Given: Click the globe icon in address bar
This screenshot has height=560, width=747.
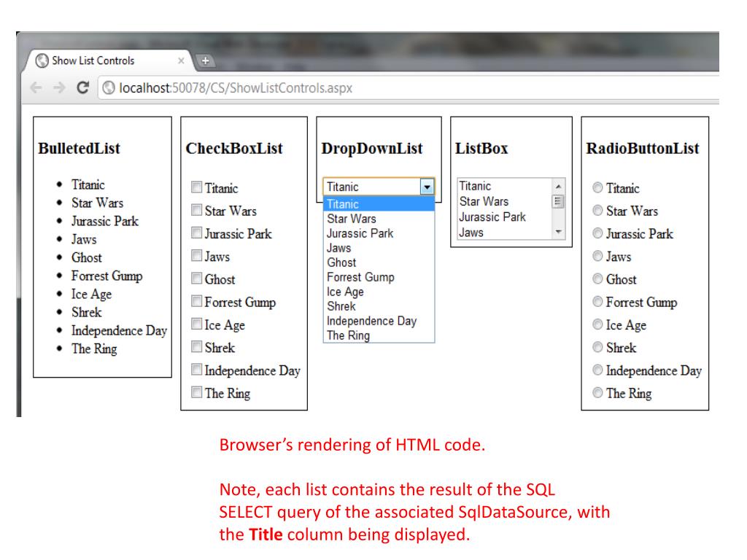Looking at the screenshot, I should point(109,87).
